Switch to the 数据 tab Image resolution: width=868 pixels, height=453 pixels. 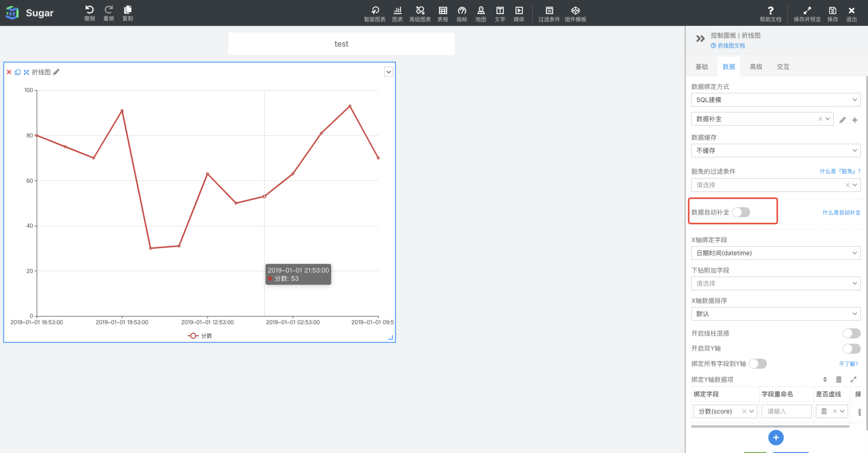[729, 67]
